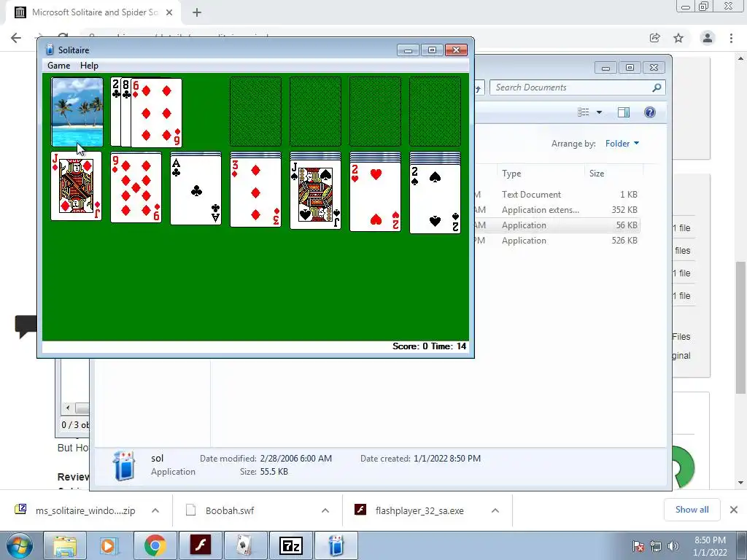Image resolution: width=747 pixels, height=560 pixels.
Task: Open Flash Player taskbar icon
Action: pos(201,545)
